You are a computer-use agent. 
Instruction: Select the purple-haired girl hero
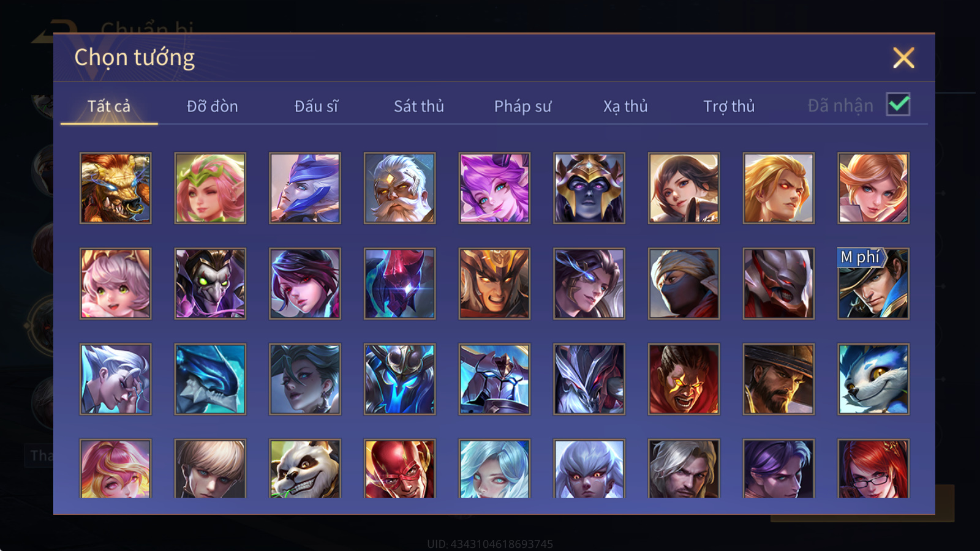pyautogui.click(x=494, y=188)
